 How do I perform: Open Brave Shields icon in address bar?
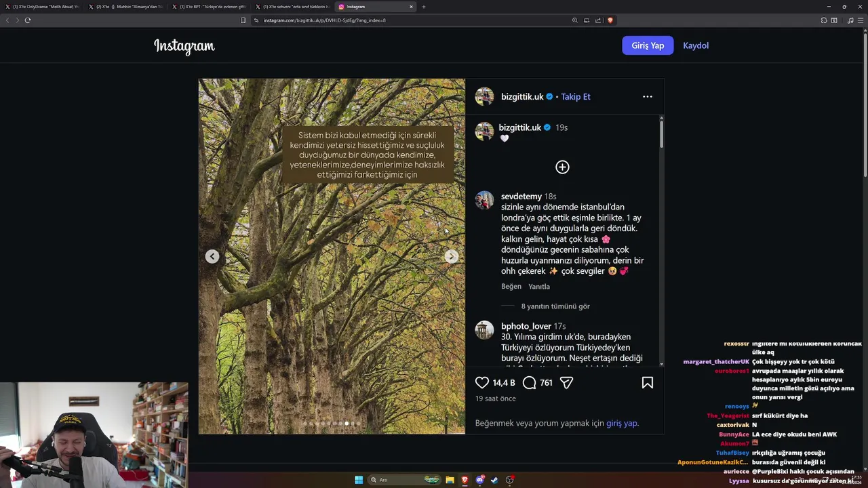610,20
